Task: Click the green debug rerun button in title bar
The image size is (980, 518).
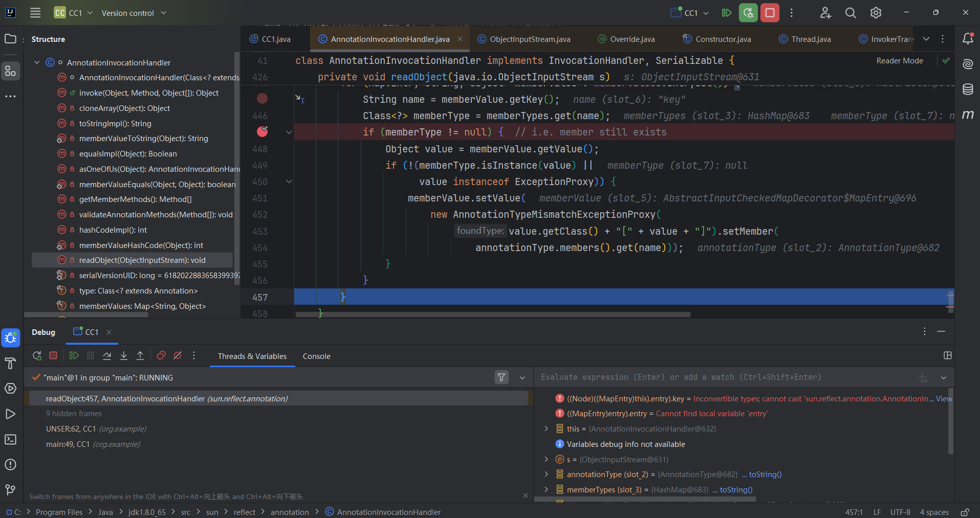Action: pyautogui.click(x=748, y=13)
